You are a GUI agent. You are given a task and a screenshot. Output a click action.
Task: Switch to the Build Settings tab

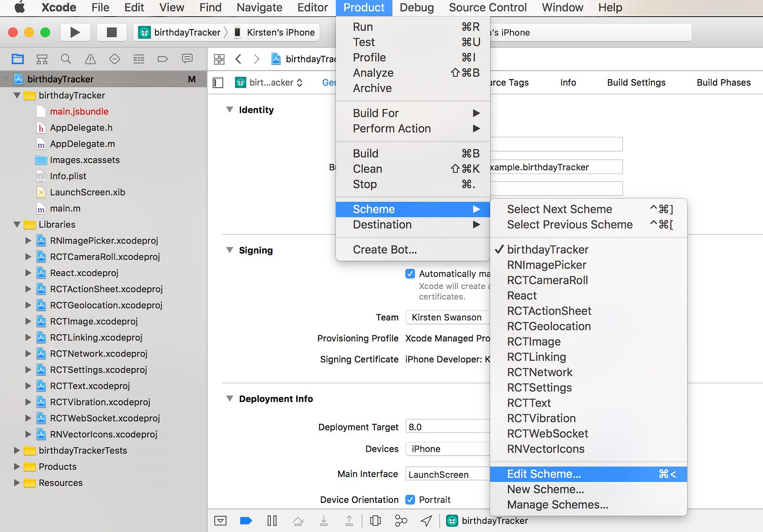click(x=636, y=82)
